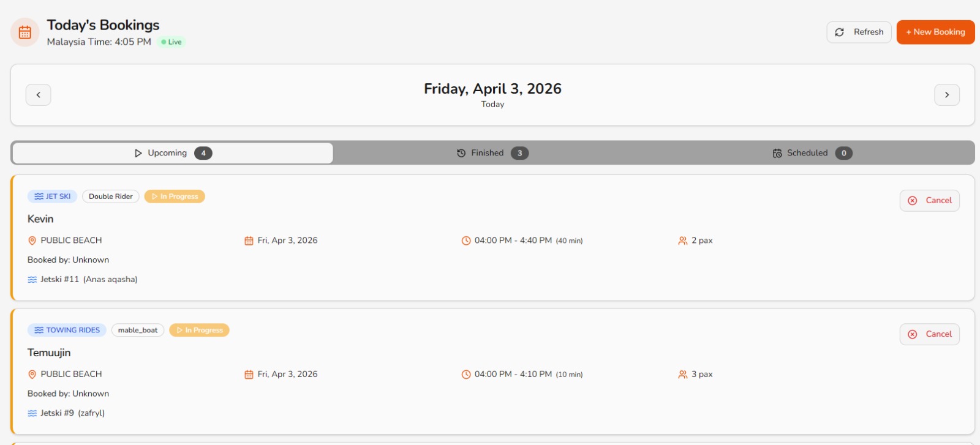Cancel Temuujin's towing rides booking
Image resolution: width=980 pixels, height=445 pixels.
point(929,334)
